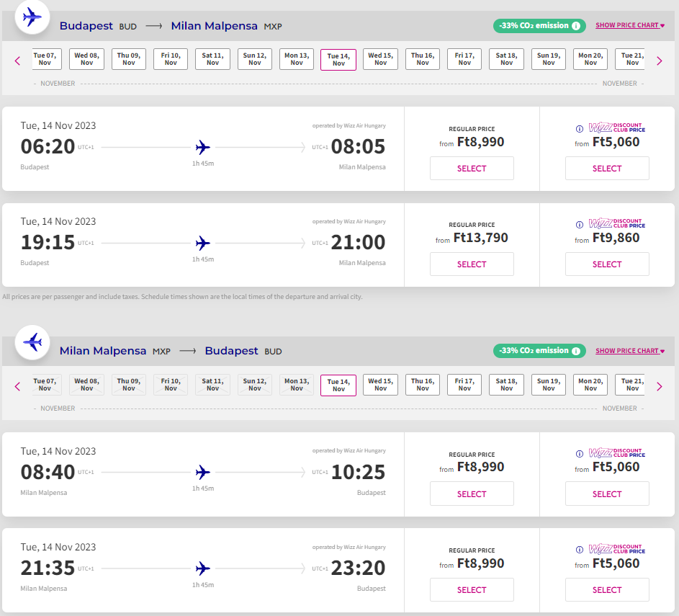
Task: Pick Mon 20 Nov return date
Action: (x=590, y=385)
